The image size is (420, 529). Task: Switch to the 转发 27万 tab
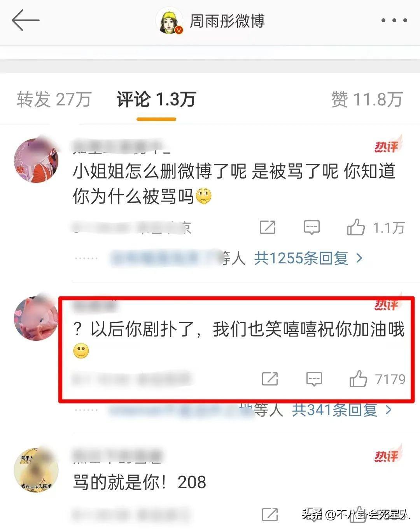(x=54, y=99)
